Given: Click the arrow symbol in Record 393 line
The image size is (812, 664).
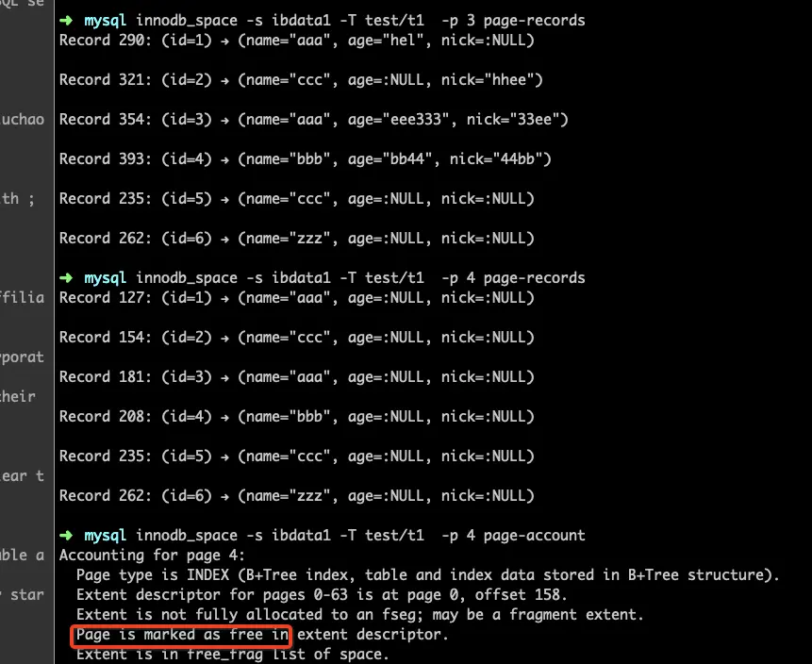Looking at the screenshot, I should [224, 159].
